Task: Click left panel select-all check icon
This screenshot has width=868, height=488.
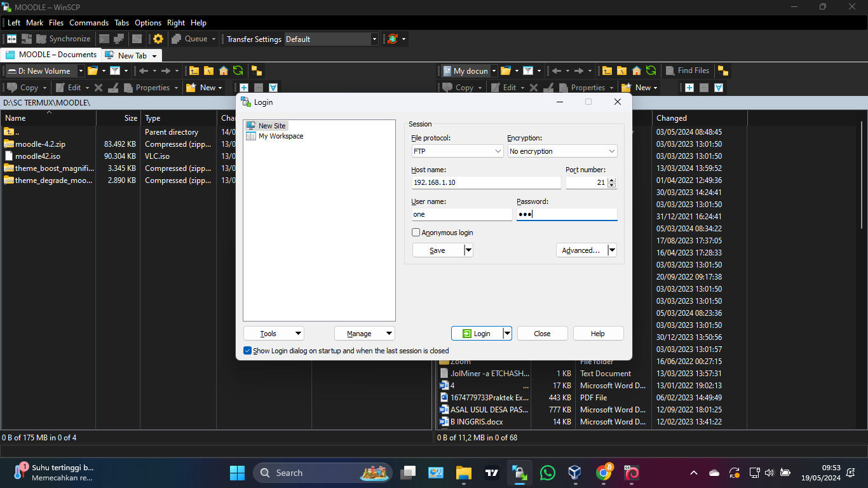Action: [x=273, y=88]
